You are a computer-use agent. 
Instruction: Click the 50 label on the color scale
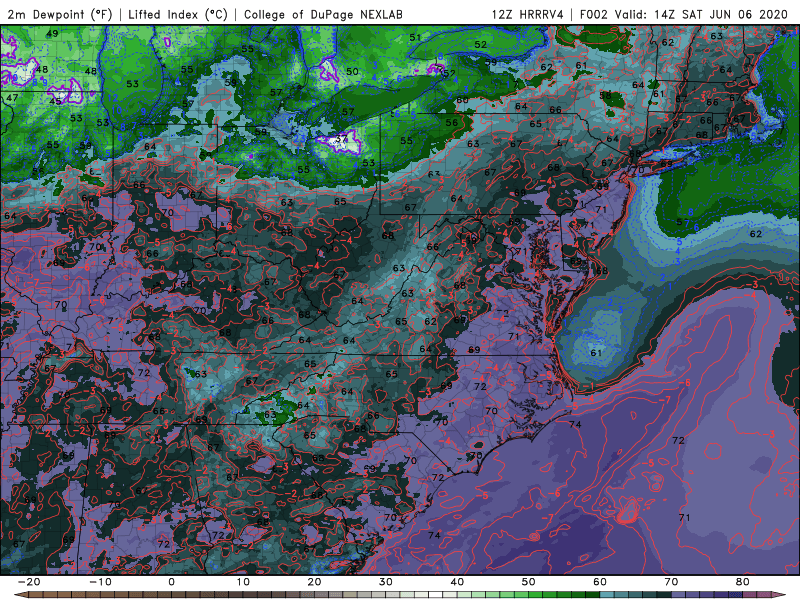tap(529, 582)
